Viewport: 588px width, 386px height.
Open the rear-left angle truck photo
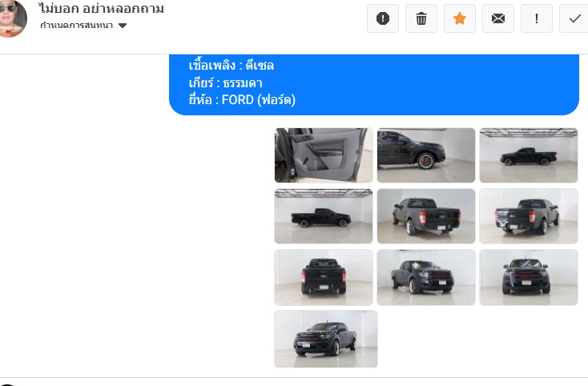[426, 216]
